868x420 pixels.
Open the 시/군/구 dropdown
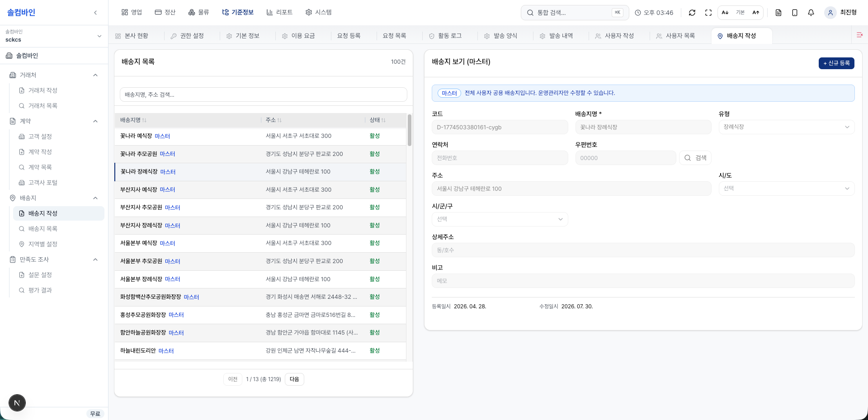[x=500, y=219]
